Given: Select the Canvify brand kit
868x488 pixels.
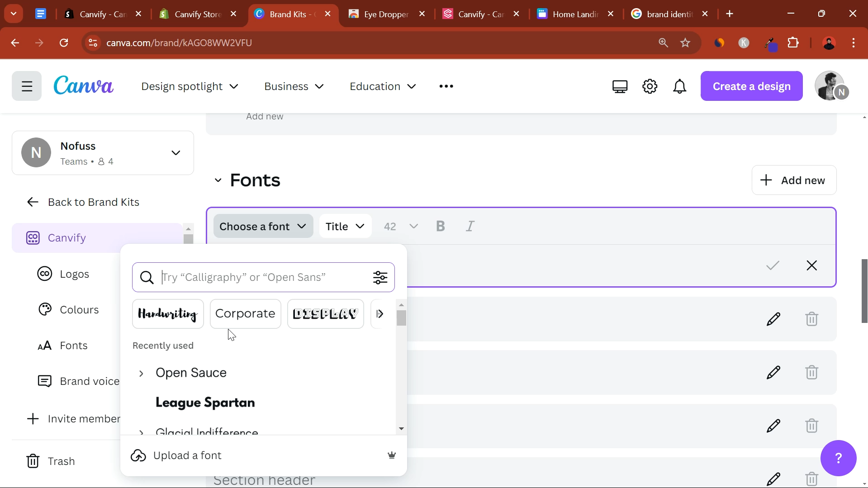Looking at the screenshot, I should pos(97,238).
